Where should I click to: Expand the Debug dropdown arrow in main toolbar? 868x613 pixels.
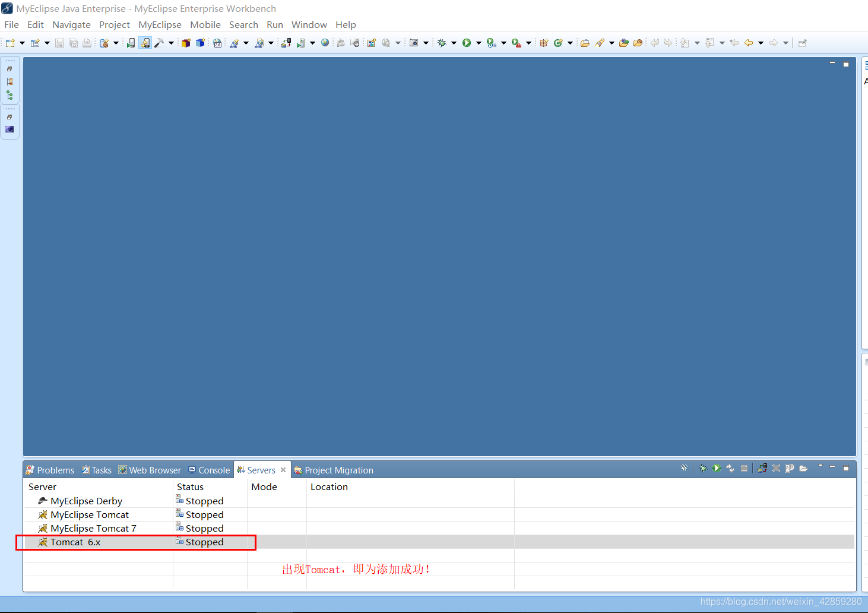click(454, 43)
